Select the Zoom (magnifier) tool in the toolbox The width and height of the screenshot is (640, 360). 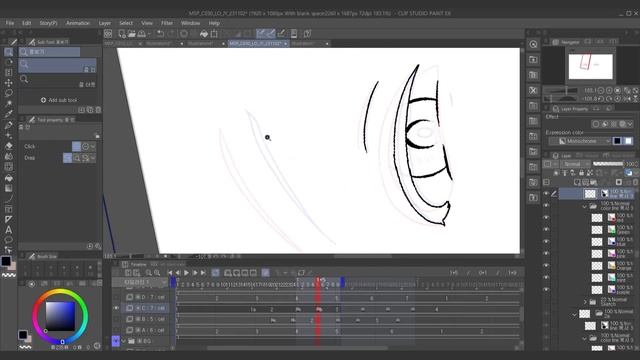click(8, 52)
